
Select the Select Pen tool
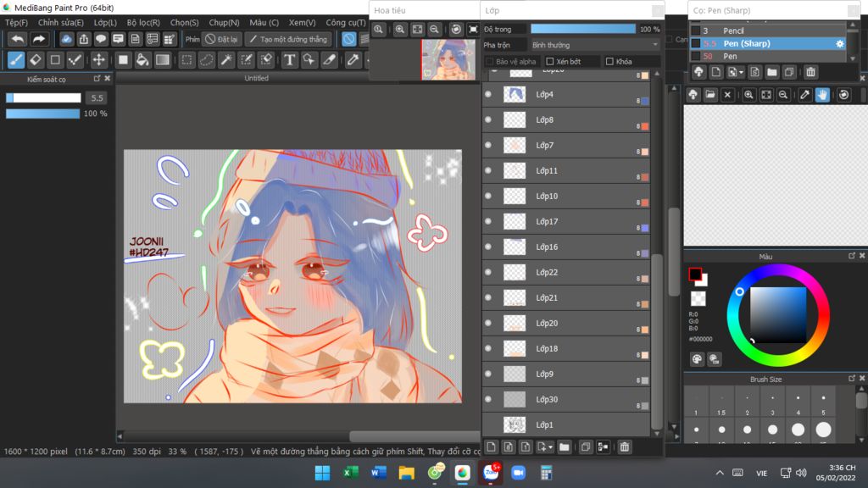pos(247,60)
